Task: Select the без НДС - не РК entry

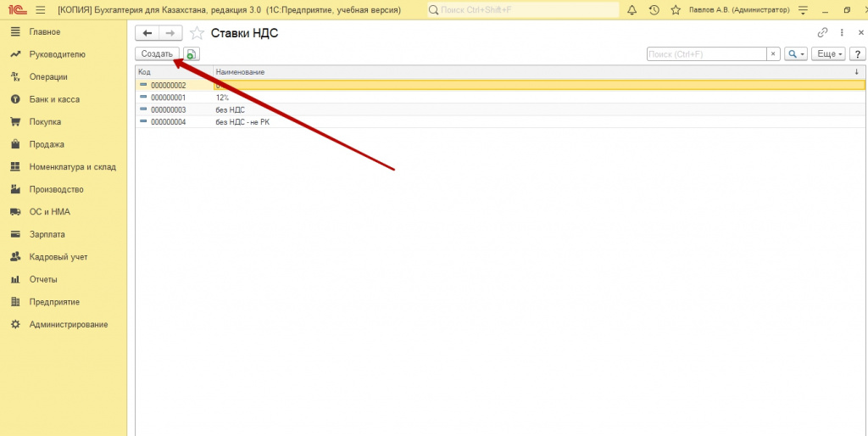Action: pyautogui.click(x=242, y=122)
